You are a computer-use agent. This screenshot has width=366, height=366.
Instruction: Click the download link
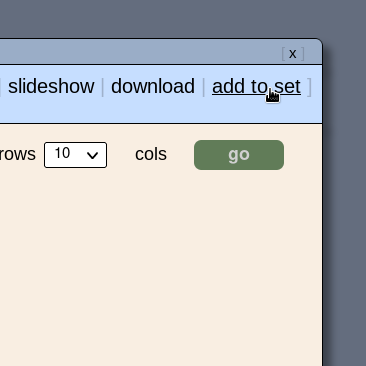153,86
